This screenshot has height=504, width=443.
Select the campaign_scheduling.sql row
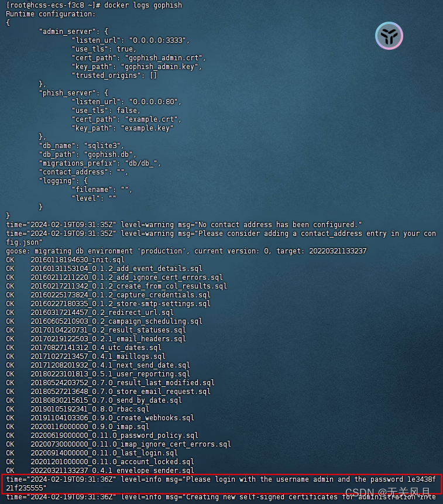coord(104,321)
